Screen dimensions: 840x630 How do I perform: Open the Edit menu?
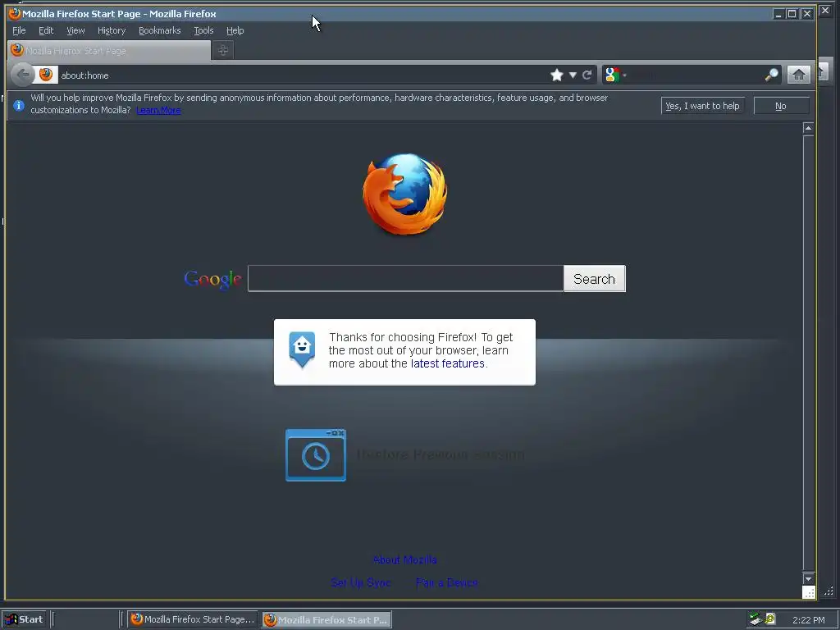point(46,30)
